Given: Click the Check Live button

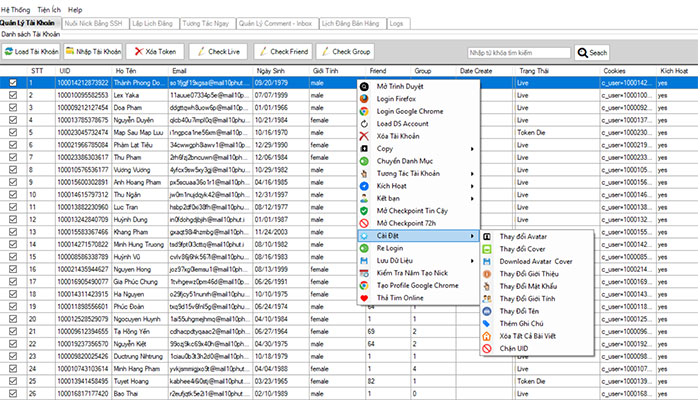Looking at the screenshot, I should click(218, 52).
